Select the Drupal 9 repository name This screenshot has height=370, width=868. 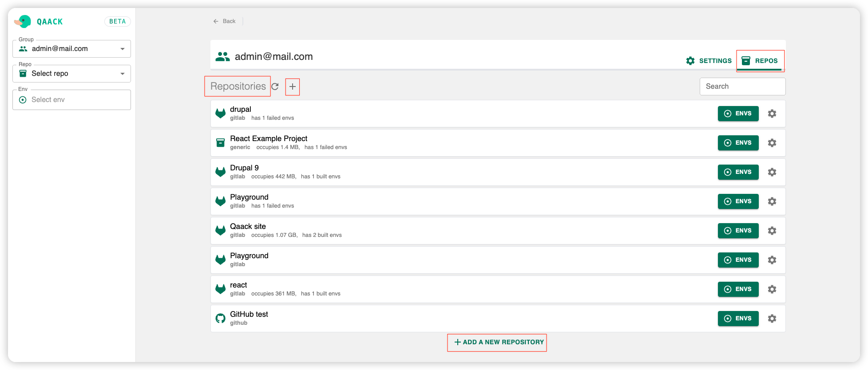click(x=244, y=168)
